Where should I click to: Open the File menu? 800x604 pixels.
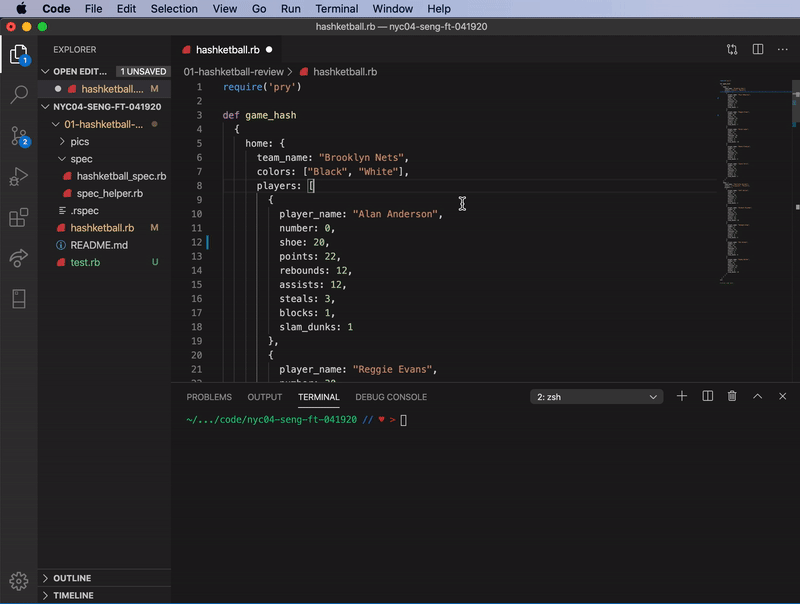93,9
